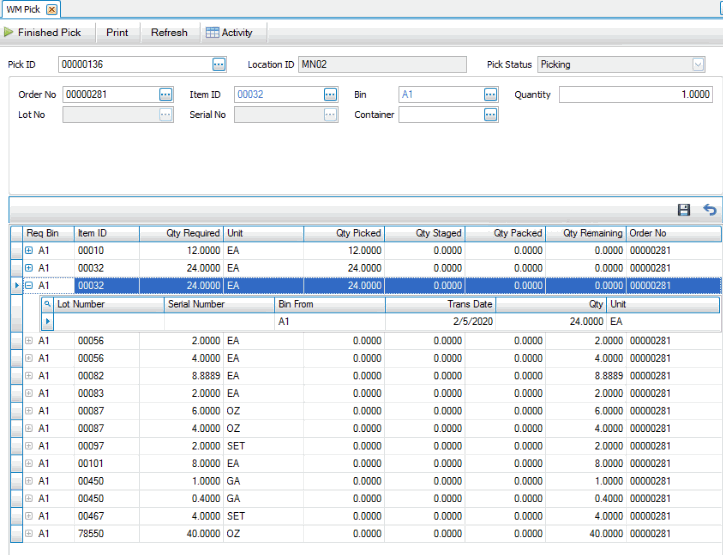723x555 pixels.
Task: Click the Finished Pick button
Action: (x=43, y=32)
